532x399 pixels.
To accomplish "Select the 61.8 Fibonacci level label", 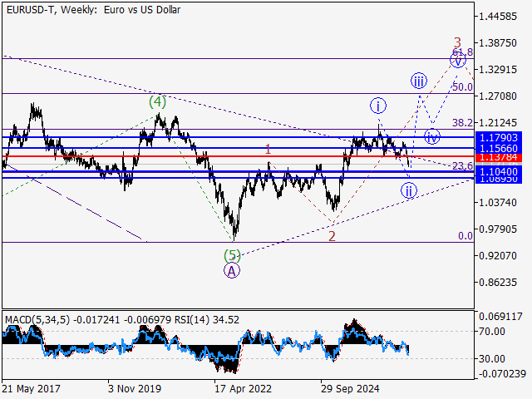I will 462,52.
